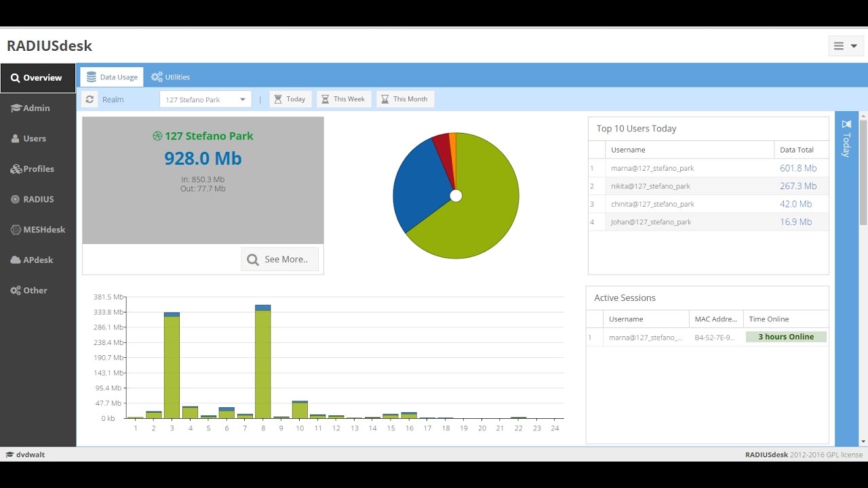Switch to the Data Usage tab

pyautogui.click(x=112, y=77)
